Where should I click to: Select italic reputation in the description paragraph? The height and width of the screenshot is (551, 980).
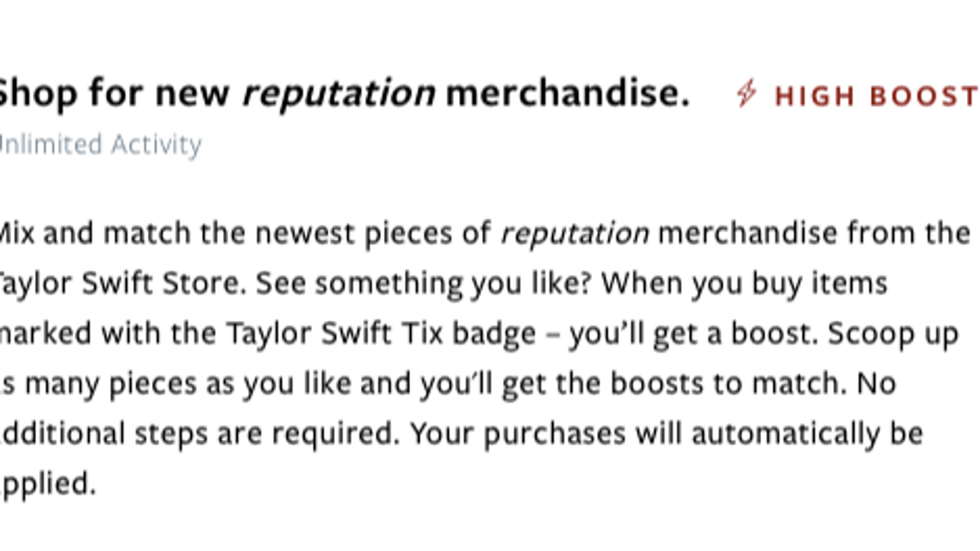point(575,235)
